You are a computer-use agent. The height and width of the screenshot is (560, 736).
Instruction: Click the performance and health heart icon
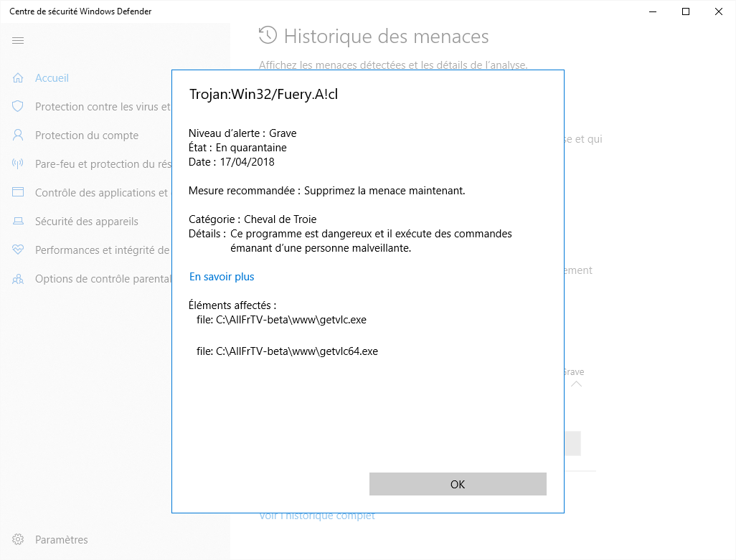pos(18,250)
